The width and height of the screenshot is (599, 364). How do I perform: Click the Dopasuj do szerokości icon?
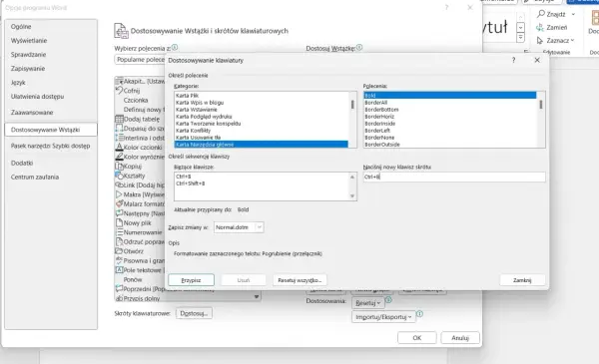tap(119, 129)
